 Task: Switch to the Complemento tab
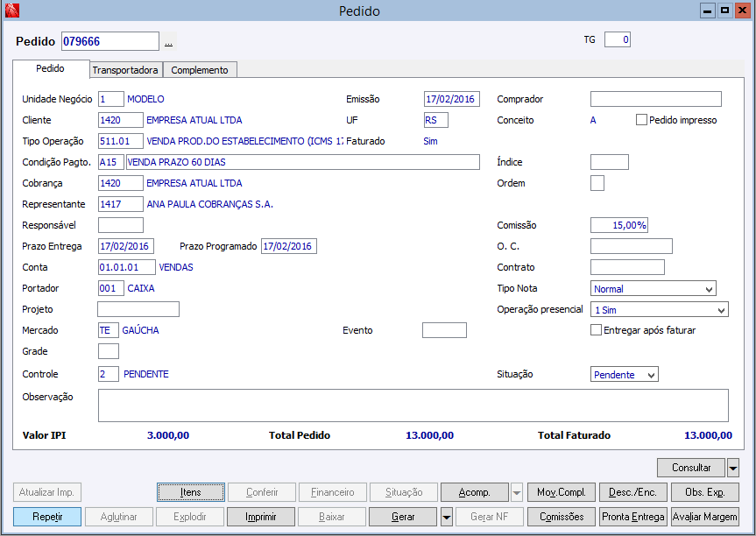[200, 70]
